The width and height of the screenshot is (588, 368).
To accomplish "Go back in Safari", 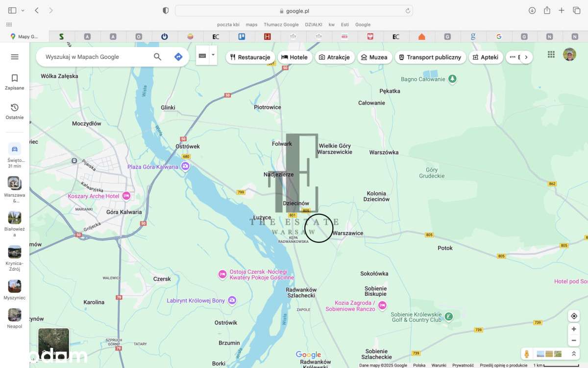I will click(x=37, y=10).
